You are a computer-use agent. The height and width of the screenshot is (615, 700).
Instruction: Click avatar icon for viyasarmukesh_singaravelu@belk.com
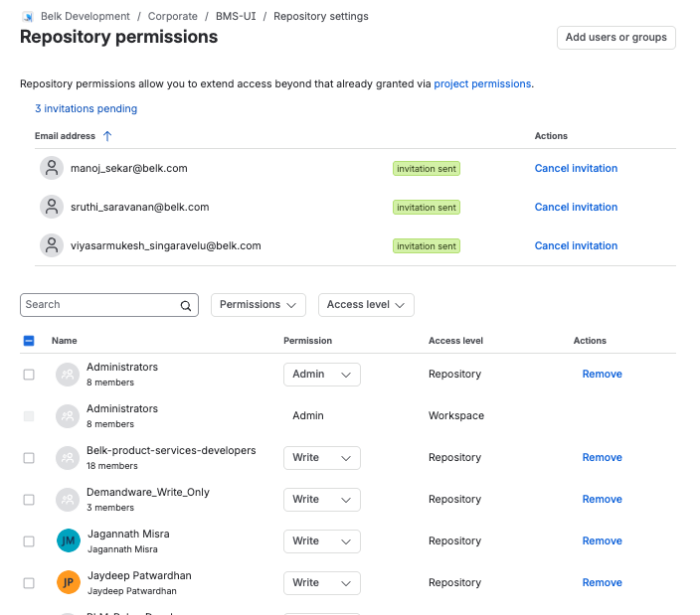point(52,245)
